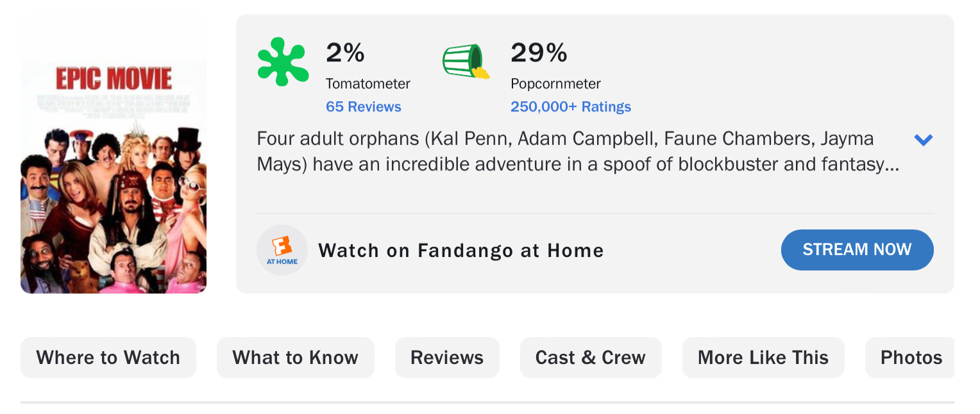Click the spilled popcorn bucket icon
The image size is (980, 414).
point(466,62)
